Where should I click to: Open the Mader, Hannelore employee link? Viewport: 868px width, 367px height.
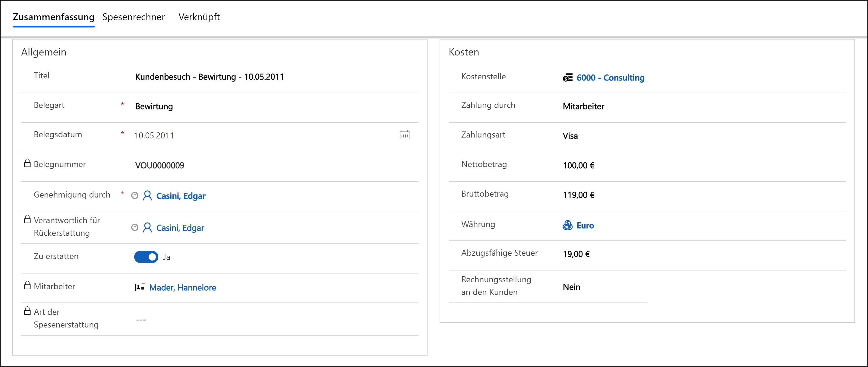(x=183, y=287)
